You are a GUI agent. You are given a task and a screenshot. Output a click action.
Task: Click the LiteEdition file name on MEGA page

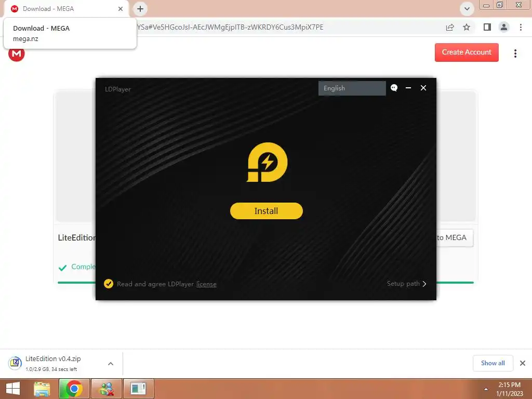point(77,237)
